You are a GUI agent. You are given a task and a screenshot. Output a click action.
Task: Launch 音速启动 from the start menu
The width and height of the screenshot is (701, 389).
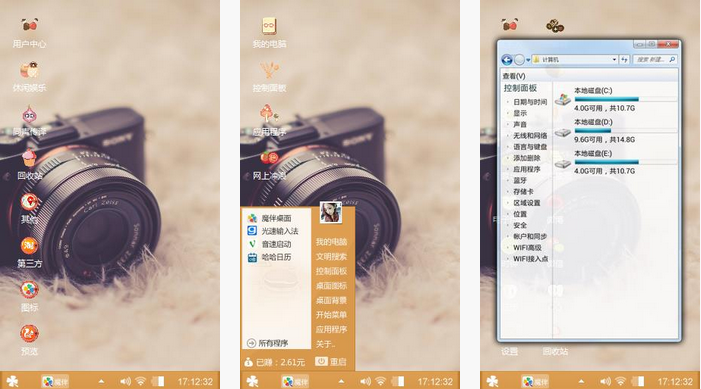[270, 244]
